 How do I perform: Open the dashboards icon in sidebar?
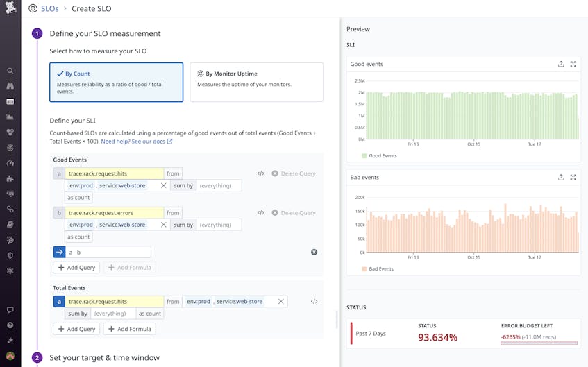[x=10, y=101]
